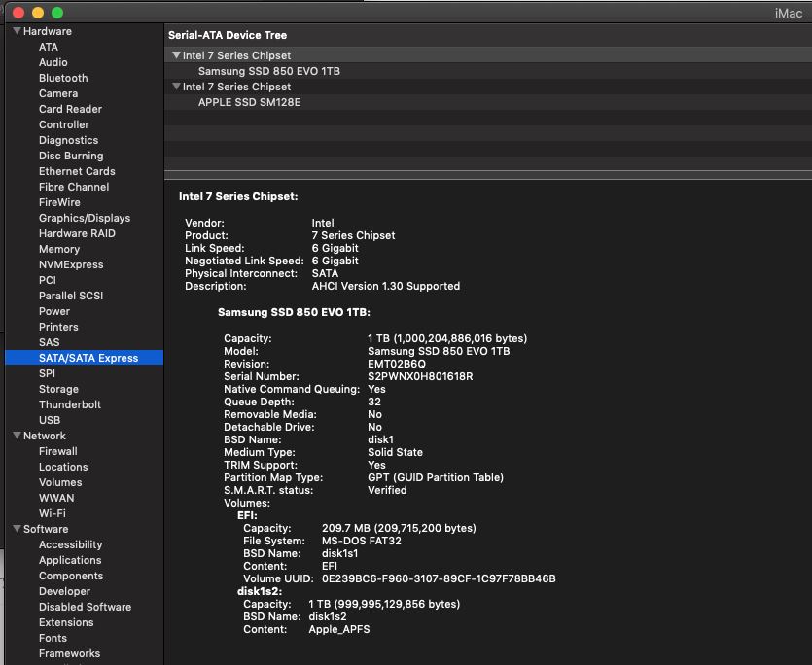Collapse the Hardware section triangle
Image resolution: width=812 pixels, height=665 pixels.
18,31
